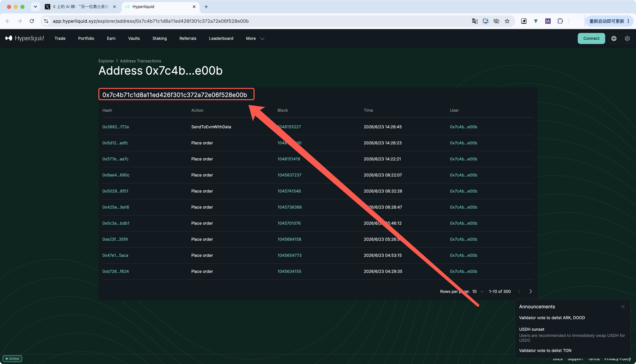Open site information icon in address bar

click(x=46, y=21)
